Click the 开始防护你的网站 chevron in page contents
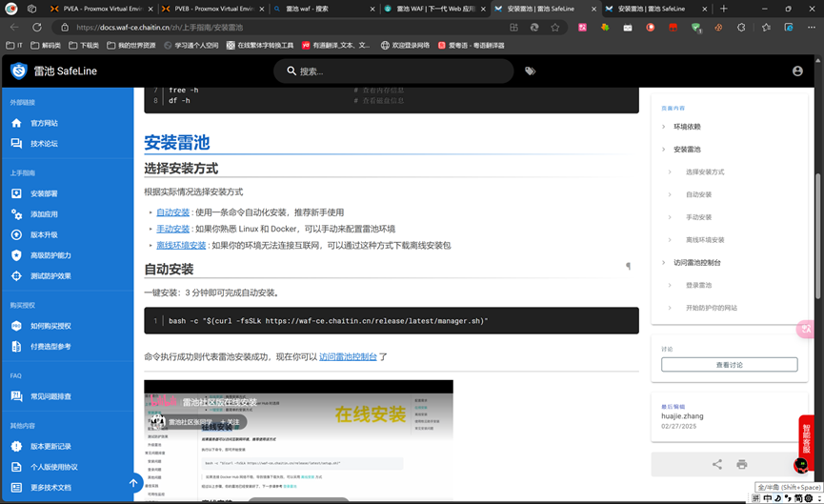This screenshot has height=504, width=824. [670, 308]
